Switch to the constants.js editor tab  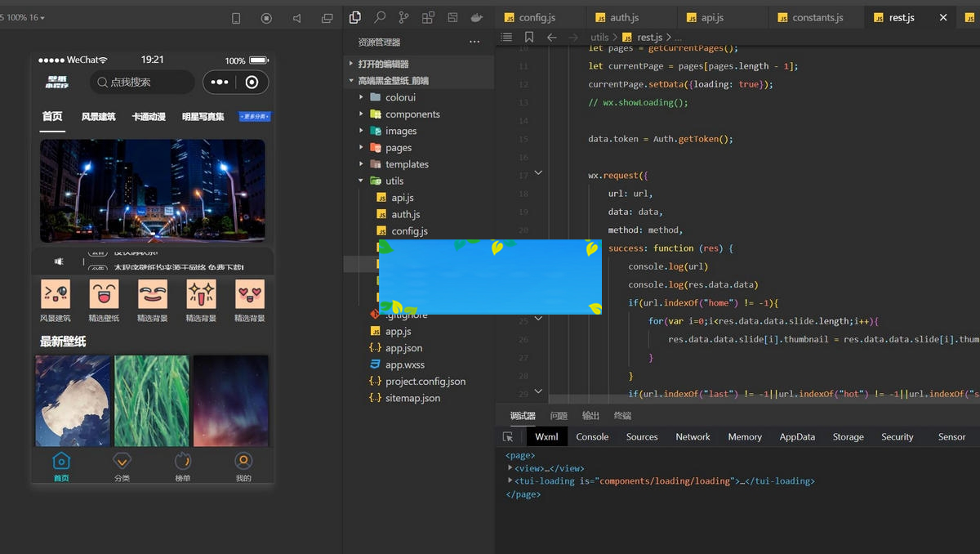817,17
